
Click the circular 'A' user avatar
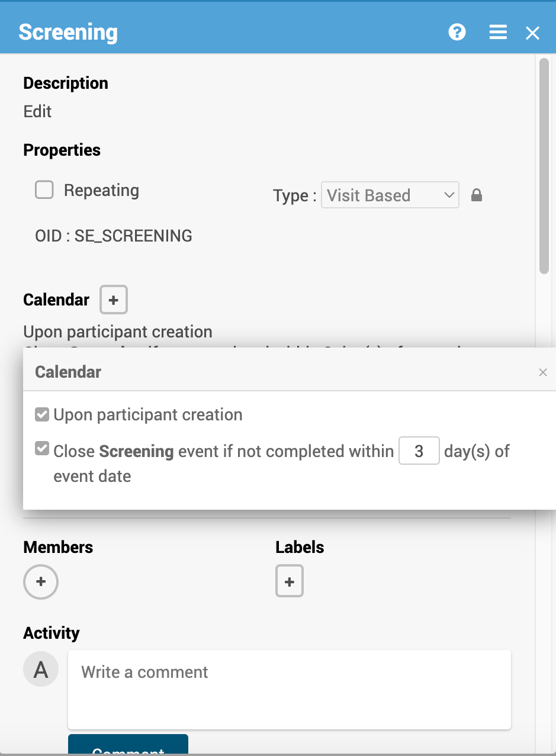[x=40, y=668]
